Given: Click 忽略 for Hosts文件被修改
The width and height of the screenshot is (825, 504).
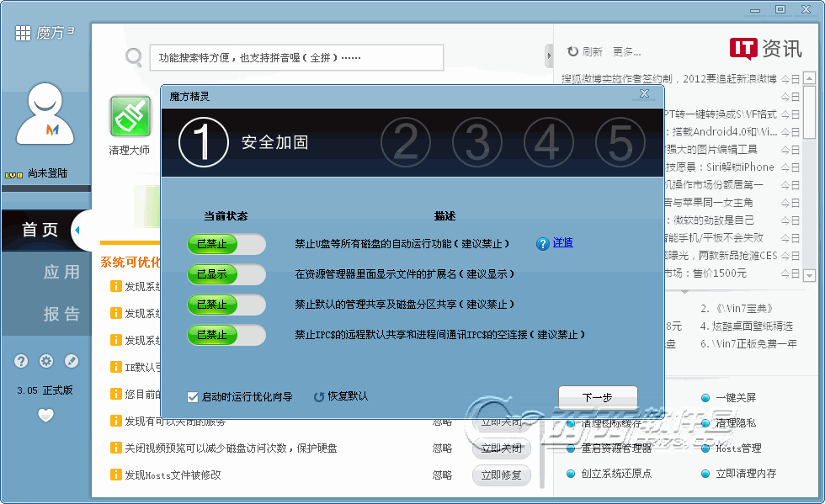Looking at the screenshot, I should [x=442, y=475].
